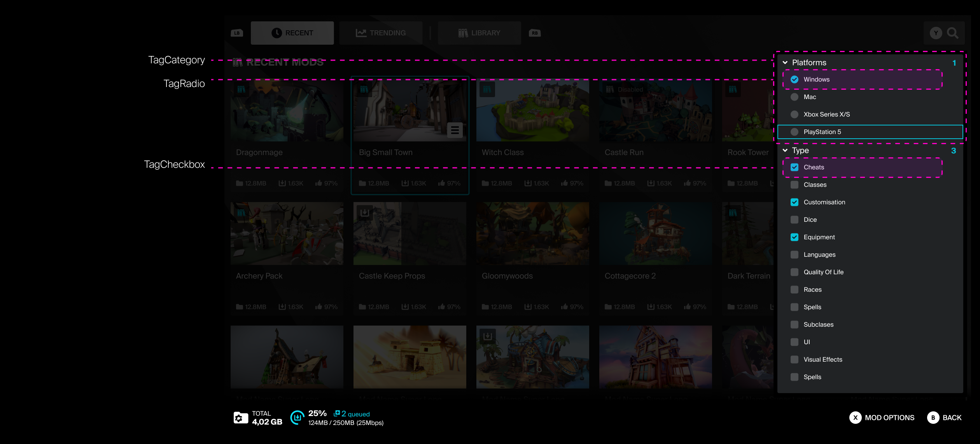Select the Mac platform radio button
This screenshot has width=980, height=444.
coord(794,97)
